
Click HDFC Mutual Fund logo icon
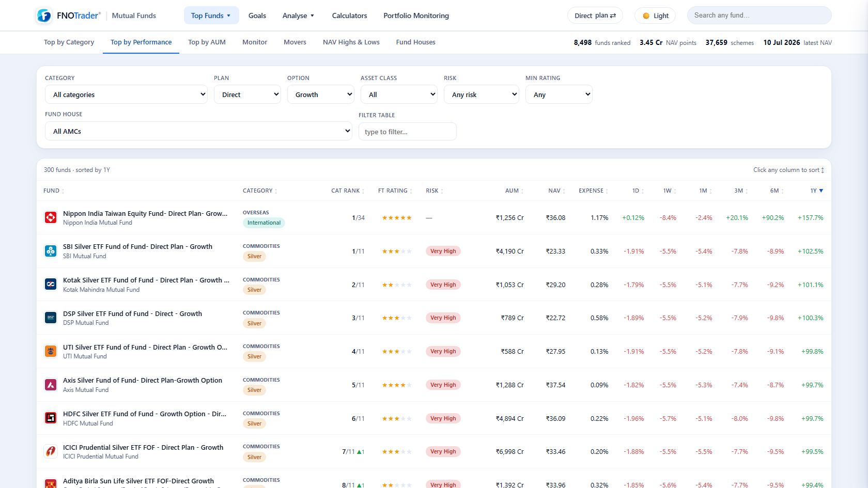coord(51,418)
